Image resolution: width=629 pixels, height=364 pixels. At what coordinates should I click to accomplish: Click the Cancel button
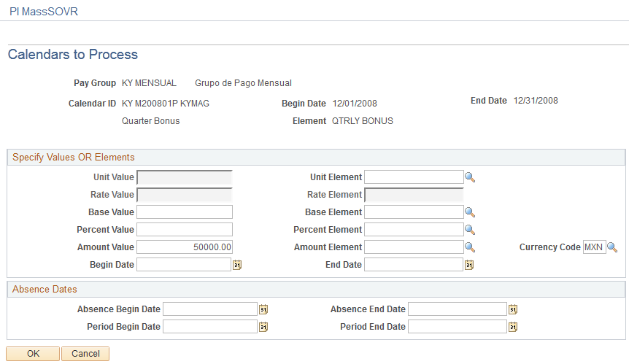pos(85,354)
